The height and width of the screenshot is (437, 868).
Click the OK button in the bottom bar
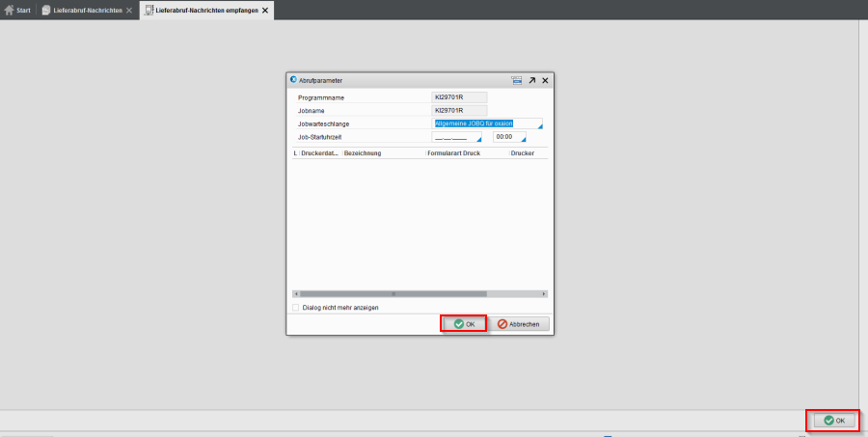(x=833, y=421)
